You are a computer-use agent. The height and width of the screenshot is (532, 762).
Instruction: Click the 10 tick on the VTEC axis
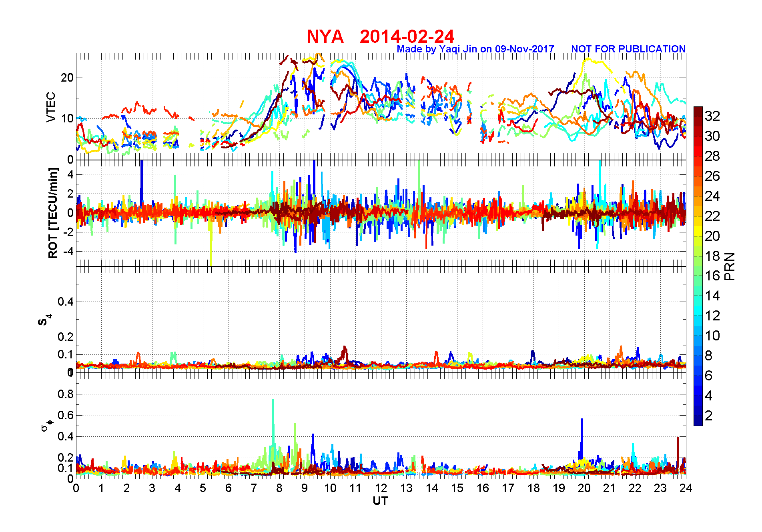[67, 118]
